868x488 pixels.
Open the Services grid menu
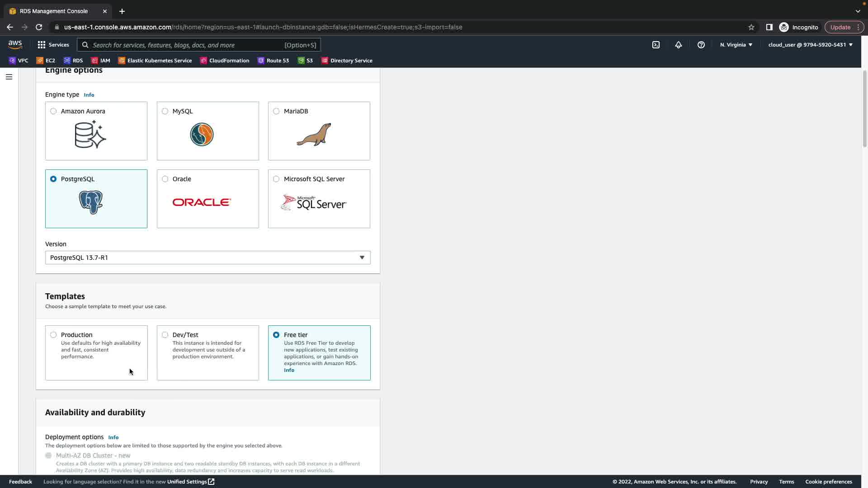pyautogui.click(x=53, y=45)
